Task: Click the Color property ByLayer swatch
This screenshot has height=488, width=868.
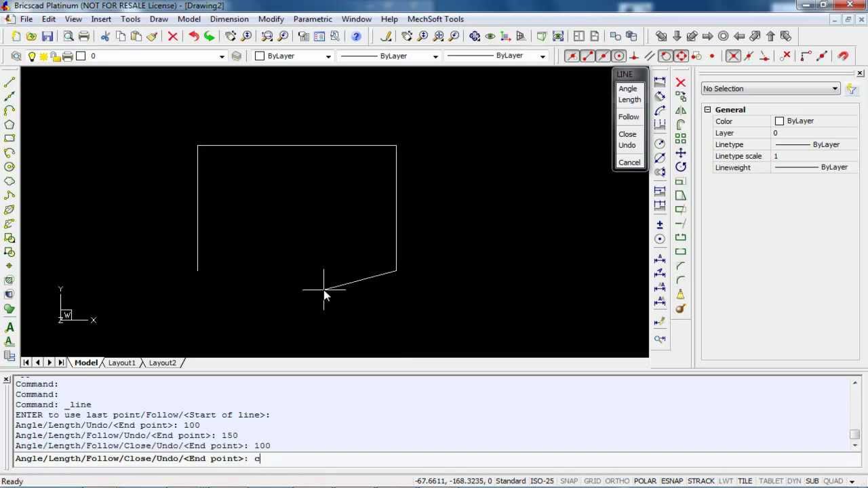Action: (x=779, y=121)
